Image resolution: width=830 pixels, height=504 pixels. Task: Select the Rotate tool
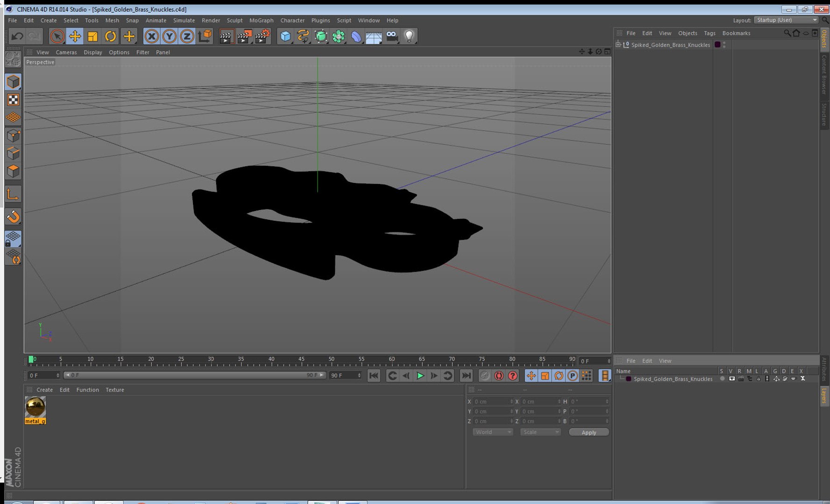point(110,36)
